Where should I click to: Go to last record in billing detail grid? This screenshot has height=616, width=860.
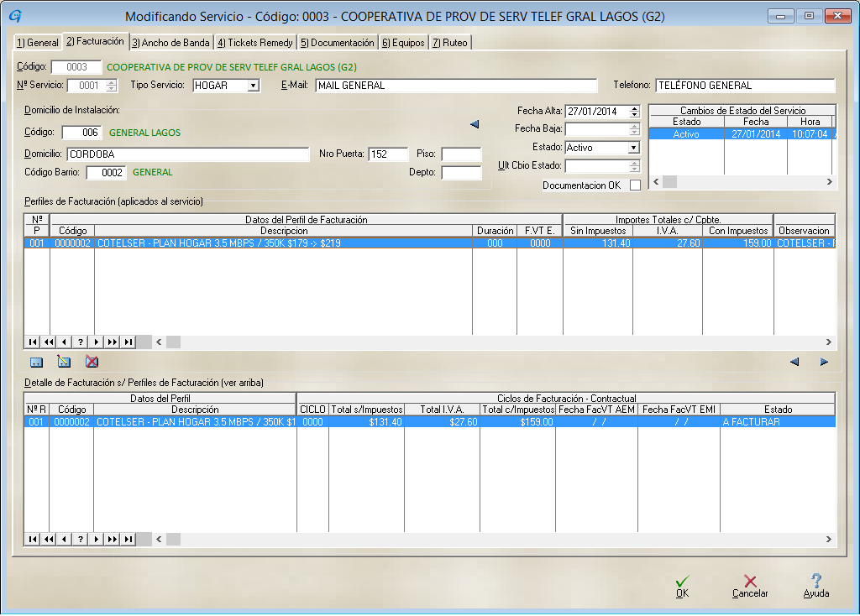128,540
